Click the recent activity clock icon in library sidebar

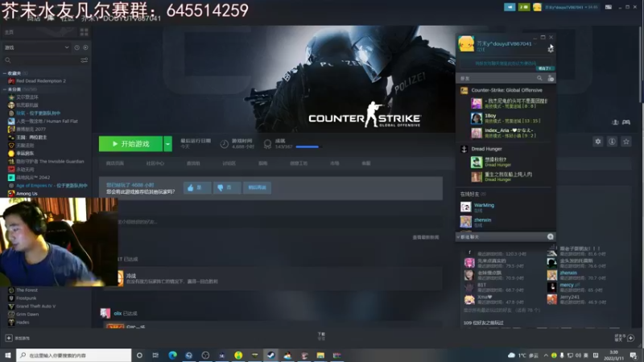76,47
